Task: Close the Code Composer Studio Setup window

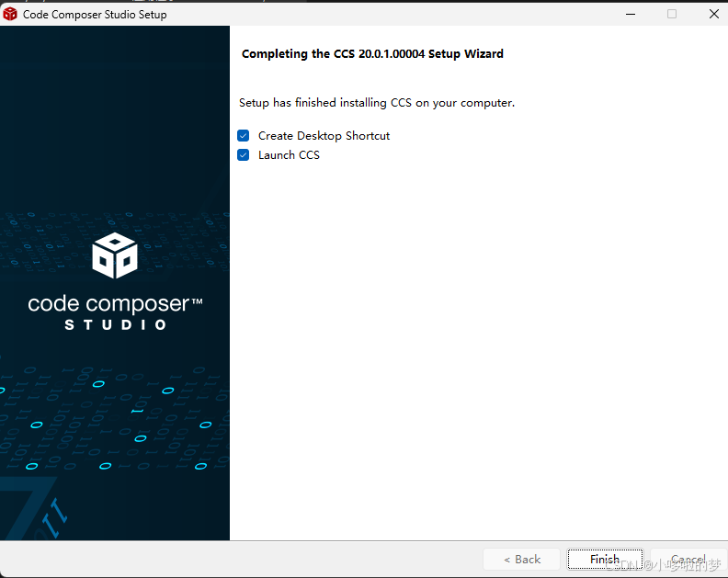Action: pyautogui.click(x=714, y=14)
